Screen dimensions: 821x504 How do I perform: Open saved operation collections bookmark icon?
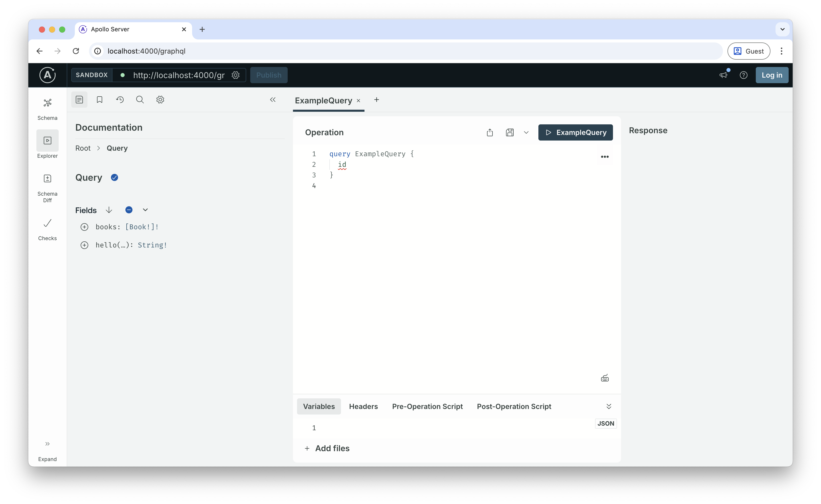pyautogui.click(x=99, y=100)
